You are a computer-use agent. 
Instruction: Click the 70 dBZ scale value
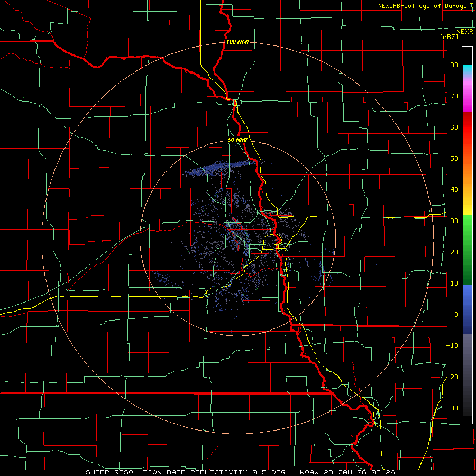pos(454,96)
